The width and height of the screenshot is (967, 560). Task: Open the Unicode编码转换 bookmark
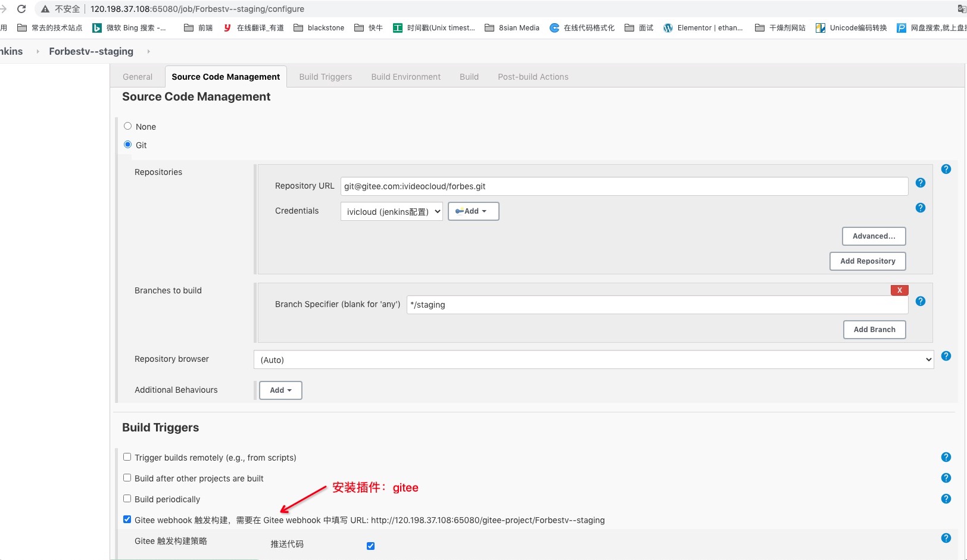[x=851, y=28]
